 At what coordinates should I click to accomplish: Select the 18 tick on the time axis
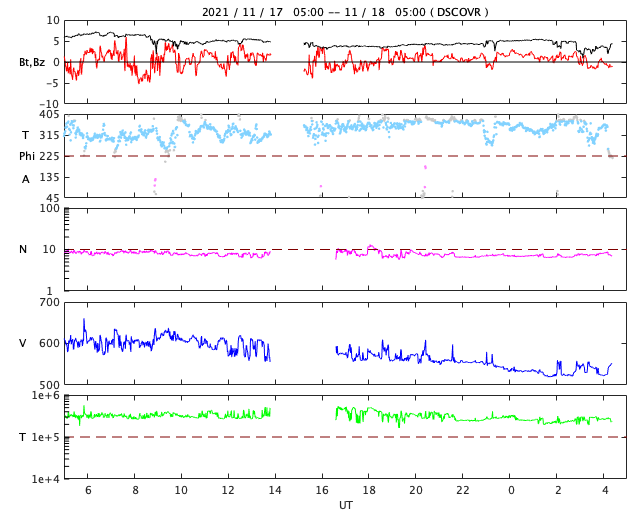point(369,490)
